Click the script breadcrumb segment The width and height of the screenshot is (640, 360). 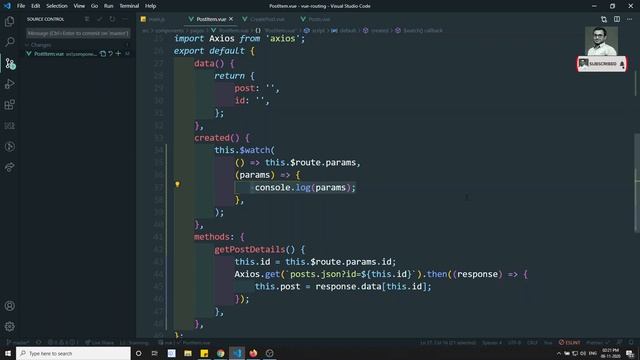(x=315, y=31)
